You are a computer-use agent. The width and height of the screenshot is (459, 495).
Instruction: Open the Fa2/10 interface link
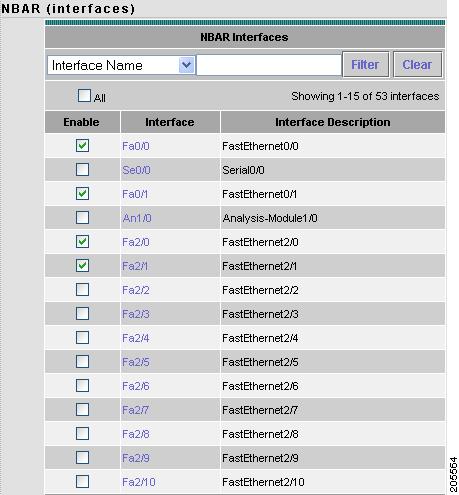click(139, 482)
